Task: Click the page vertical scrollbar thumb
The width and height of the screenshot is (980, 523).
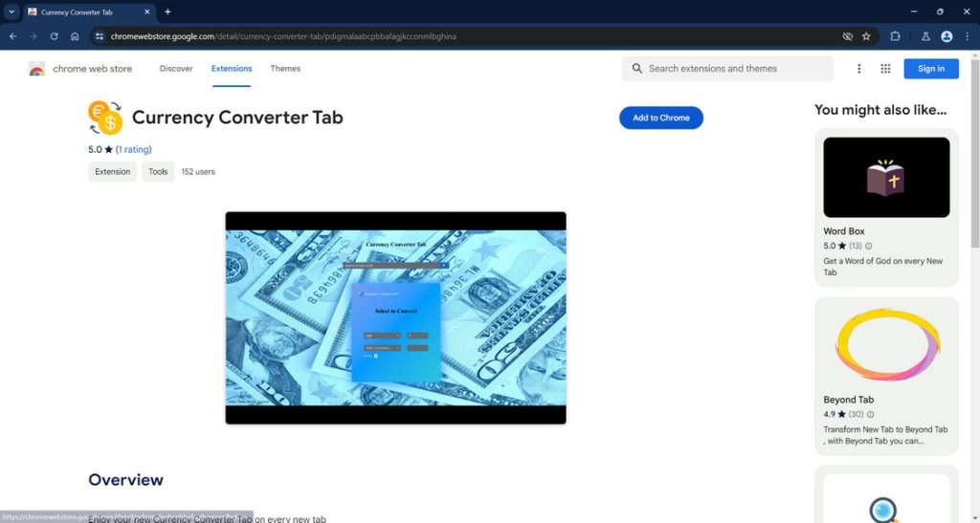Action: coord(974,153)
